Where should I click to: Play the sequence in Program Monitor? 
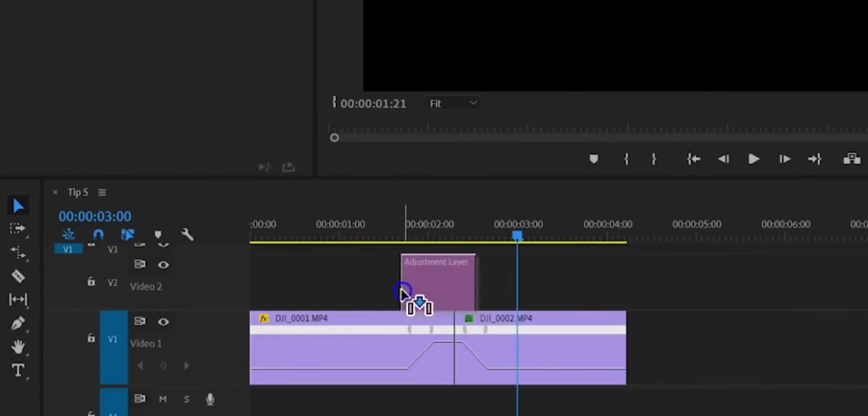(x=753, y=159)
